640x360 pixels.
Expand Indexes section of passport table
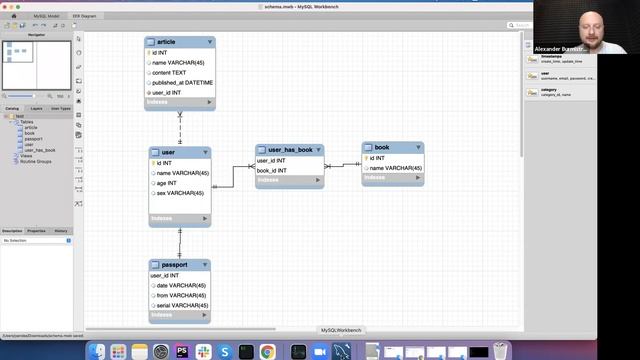[204, 315]
